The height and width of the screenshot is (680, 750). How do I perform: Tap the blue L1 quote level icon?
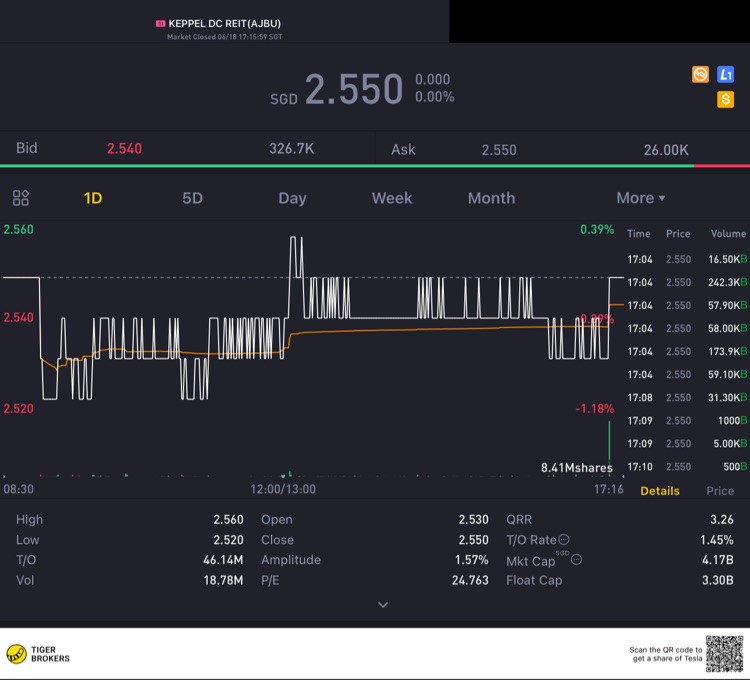coord(726,75)
